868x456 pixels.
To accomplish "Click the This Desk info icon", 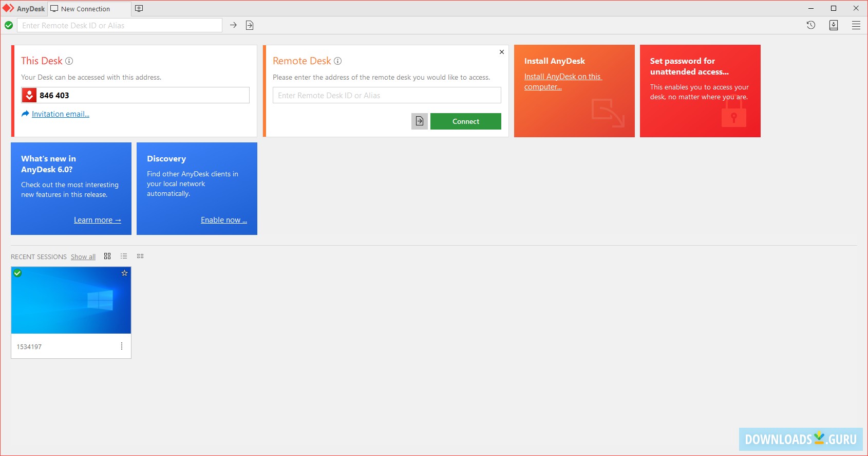I will [69, 61].
